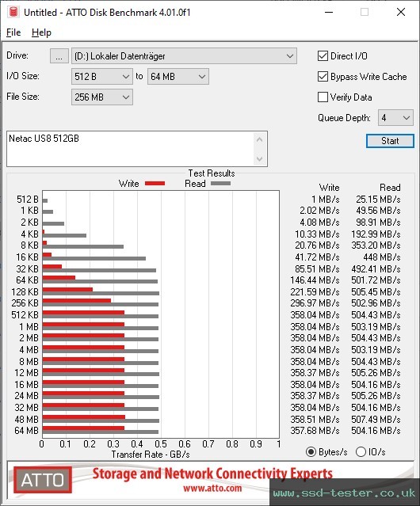Click the Storage and Network Connectivity Experts banner
Viewport: 420px width, 506px height.
[212, 474]
